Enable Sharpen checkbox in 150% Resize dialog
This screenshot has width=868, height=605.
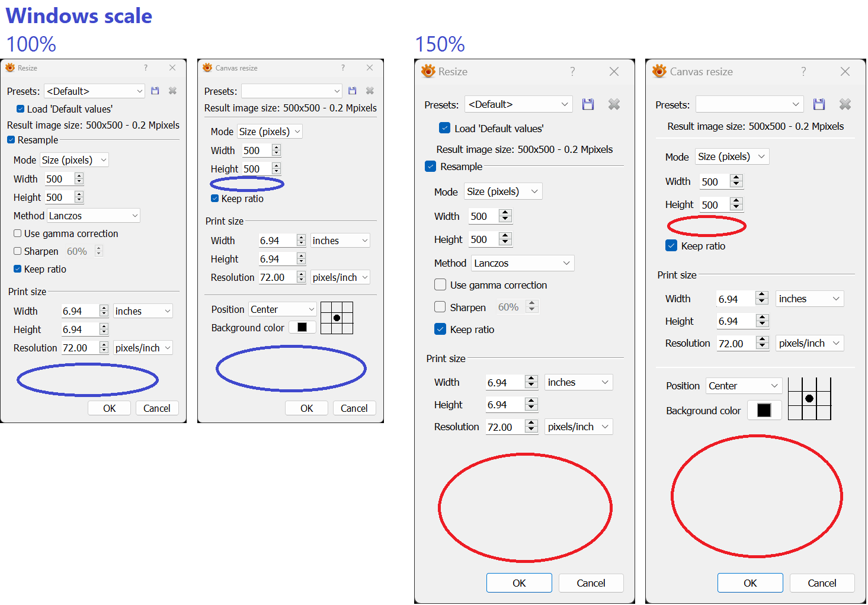click(x=440, y=307)
